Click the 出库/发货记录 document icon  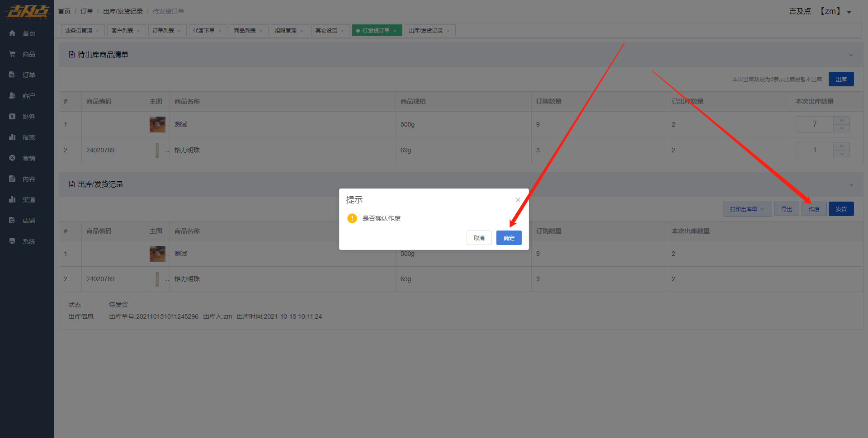tap(72, 184)
